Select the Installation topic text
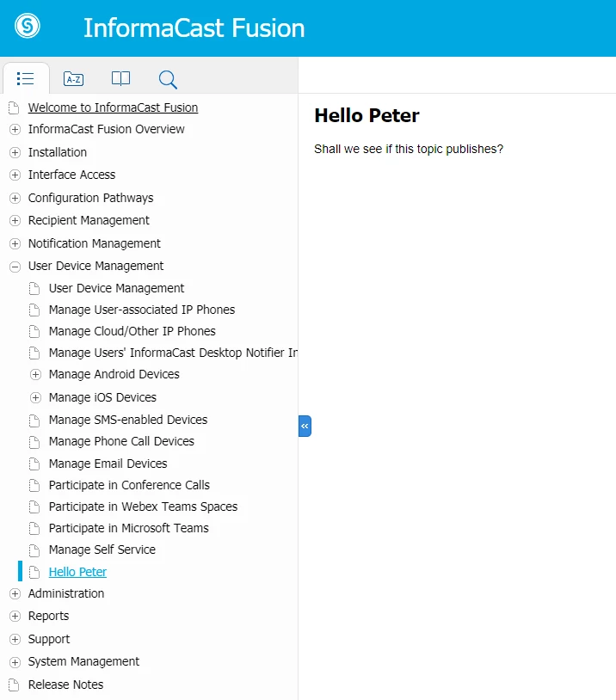This screenshot has width=616, height=700. pyautogui.click(x=57, y=152)
